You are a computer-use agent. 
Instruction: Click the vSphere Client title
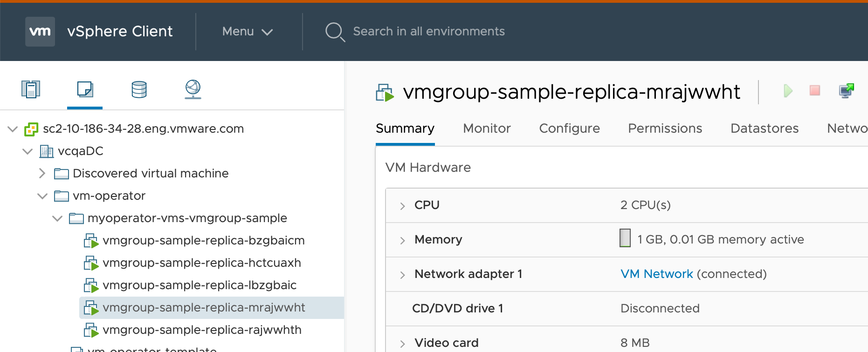[120, 31]
